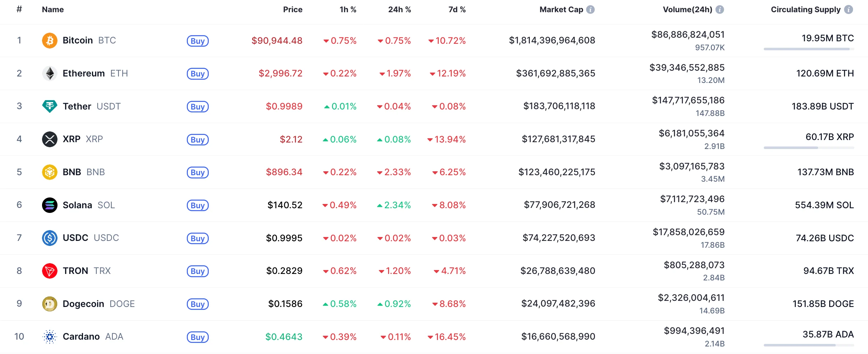Image resolution: width=868 pixels, height=354 pixels.
Task: Click the Volume(24h) info icon
Action: tap(720, 10)
